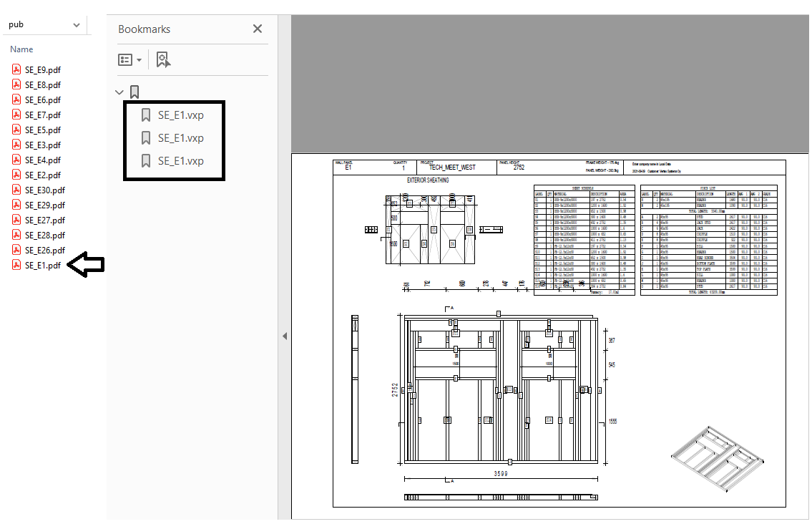Close the Bookmarks panel
This screenshot has height=524, width=812.
tap(258, 29)
